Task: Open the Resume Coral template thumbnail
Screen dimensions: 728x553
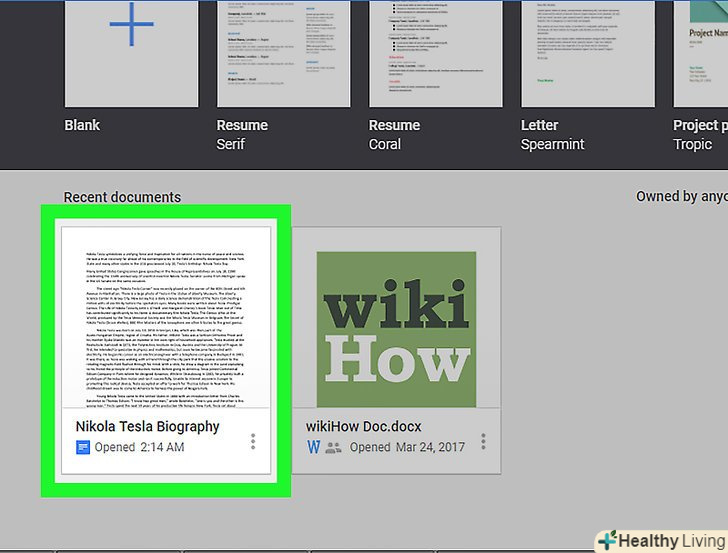Action: point(436,53)
